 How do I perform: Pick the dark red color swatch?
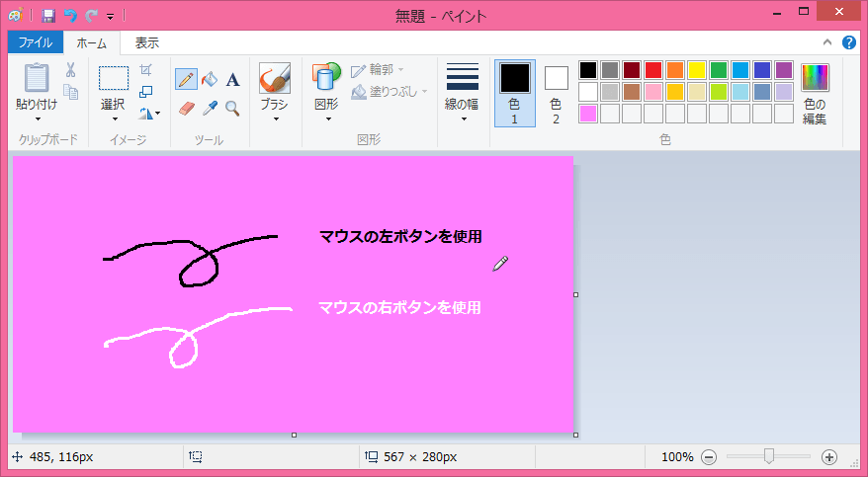tap(632, 70)
